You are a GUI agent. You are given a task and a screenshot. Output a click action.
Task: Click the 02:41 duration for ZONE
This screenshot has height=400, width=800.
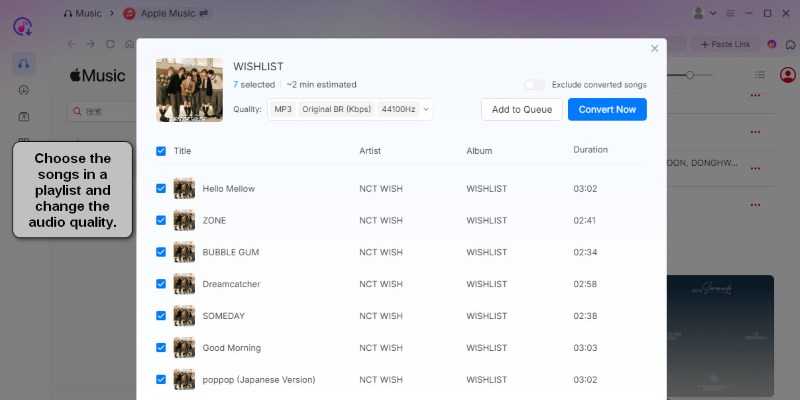point(585,220)
